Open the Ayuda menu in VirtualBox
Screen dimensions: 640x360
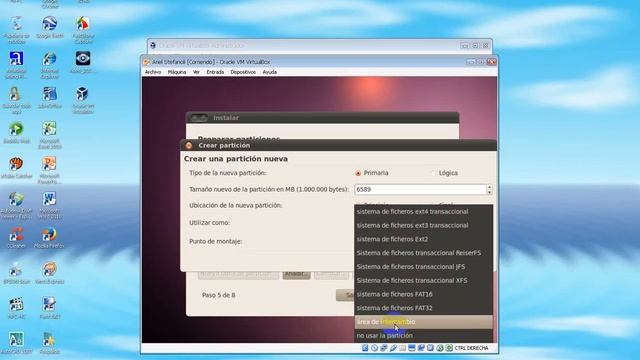click(269, 72)
